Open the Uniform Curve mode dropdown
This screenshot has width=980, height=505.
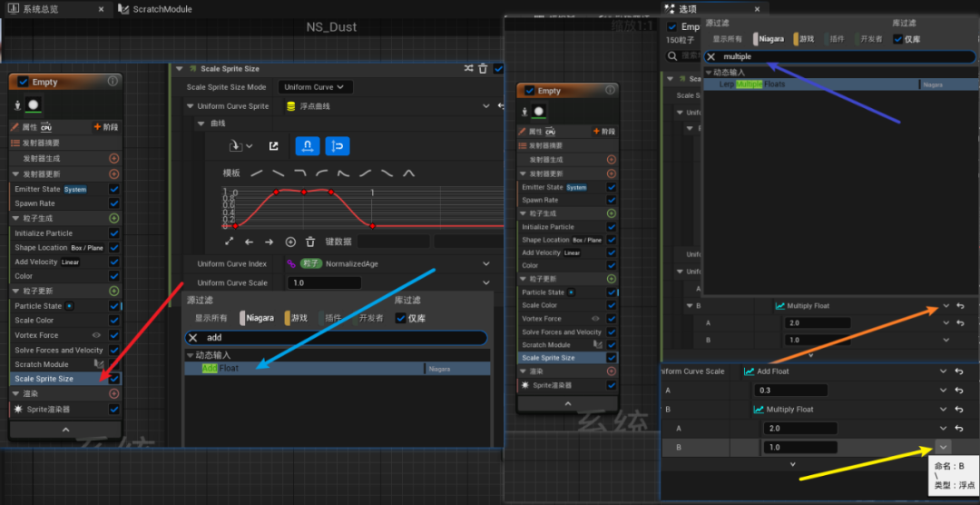316,87
